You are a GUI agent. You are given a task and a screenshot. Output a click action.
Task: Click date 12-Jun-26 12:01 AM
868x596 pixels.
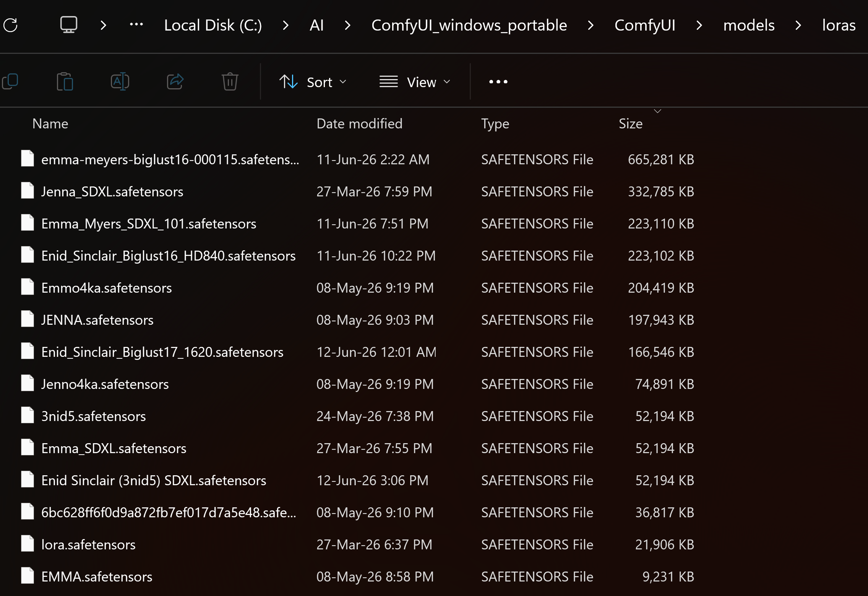pos(376,351)
